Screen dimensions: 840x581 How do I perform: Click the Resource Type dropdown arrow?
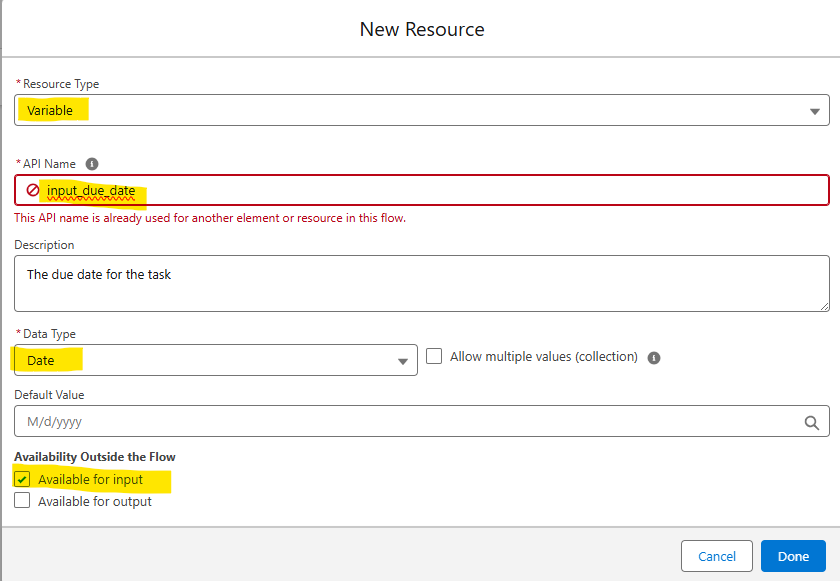(x=814, y=111)
